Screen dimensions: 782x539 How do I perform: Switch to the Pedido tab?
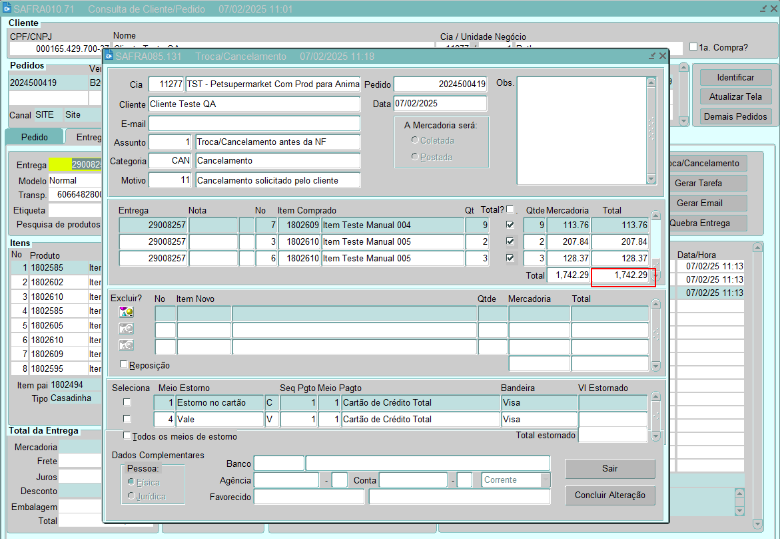click(x=34, y=138)
